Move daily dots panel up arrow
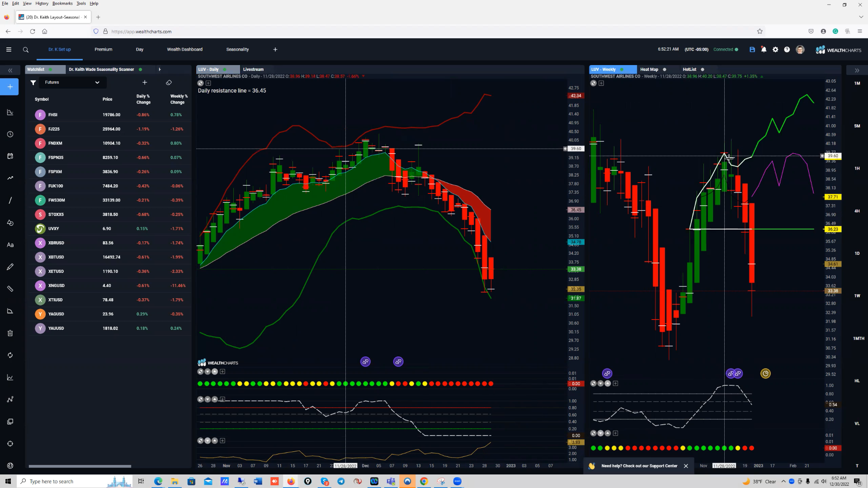Image resolution: width=868 pixels, height=488 pixels. point(215,372)
